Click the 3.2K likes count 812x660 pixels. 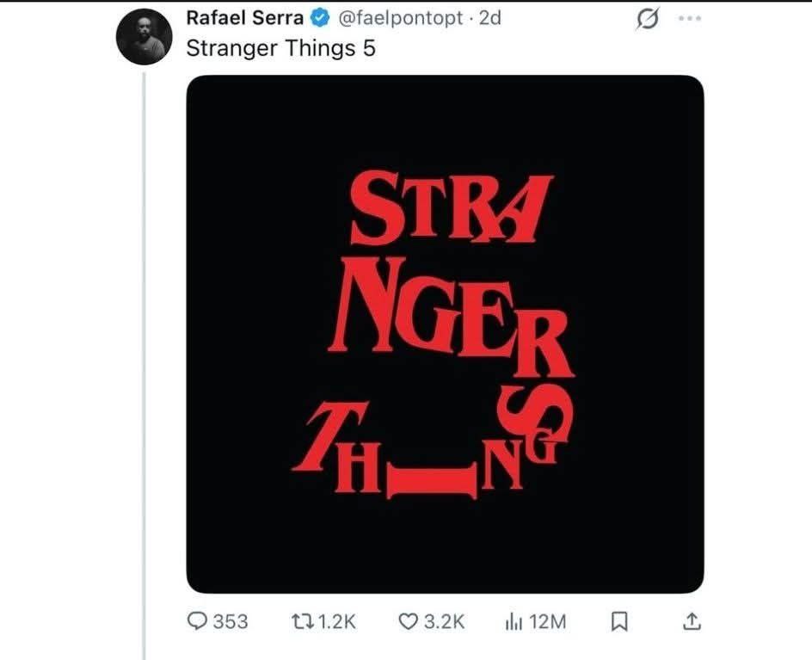(445, 621)
